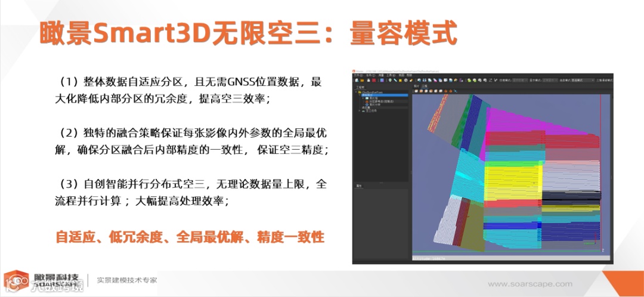Screen dimensions: 644x297
Task: Expand the 空三任务 tree node
Action: [360, 110]
